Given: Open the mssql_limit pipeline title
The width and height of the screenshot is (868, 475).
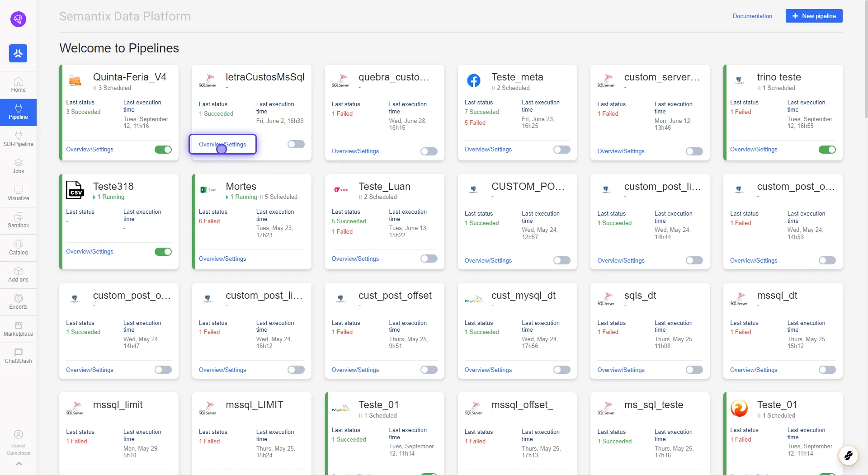Looking at the screenshot, I should (118, 405).
